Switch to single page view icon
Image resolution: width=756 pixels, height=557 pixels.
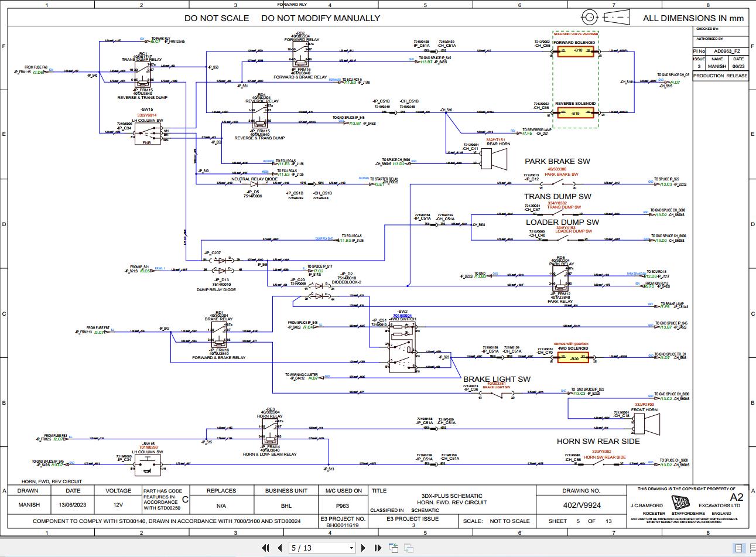740,548
